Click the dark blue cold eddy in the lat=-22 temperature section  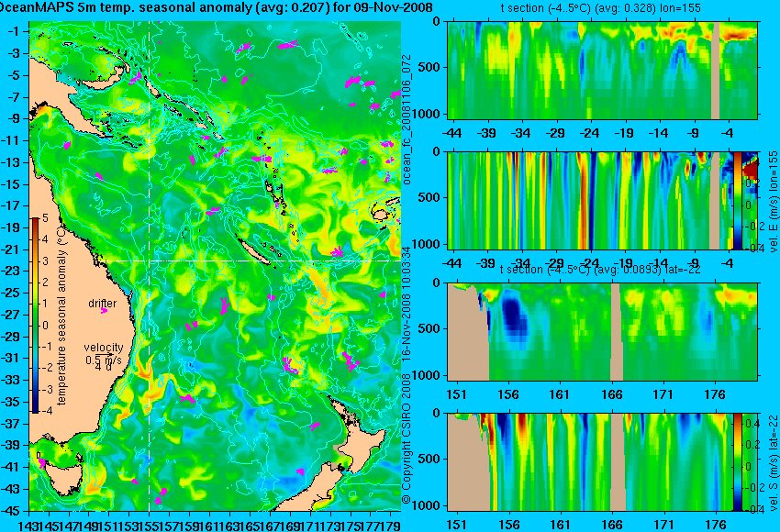coord(514,316)
